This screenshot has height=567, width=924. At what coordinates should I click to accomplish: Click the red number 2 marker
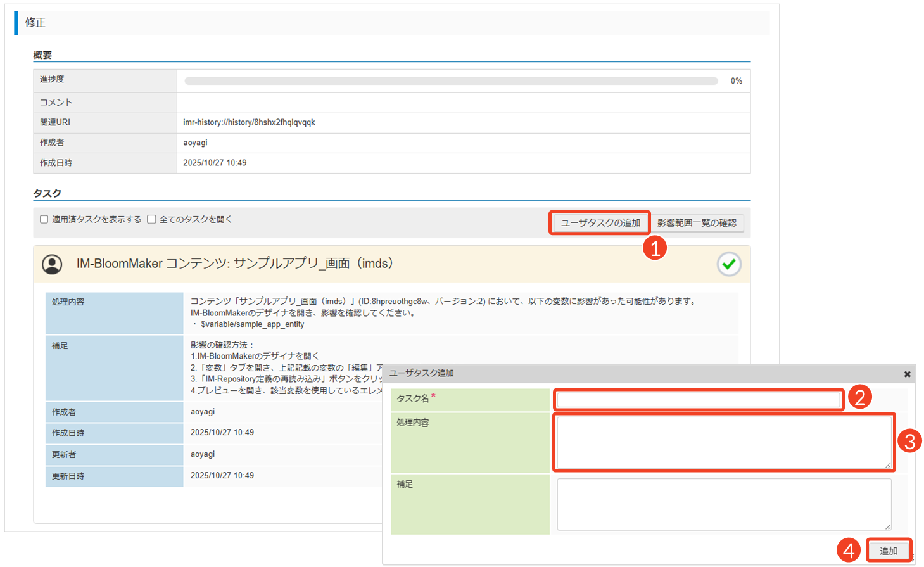pos(859,398)
